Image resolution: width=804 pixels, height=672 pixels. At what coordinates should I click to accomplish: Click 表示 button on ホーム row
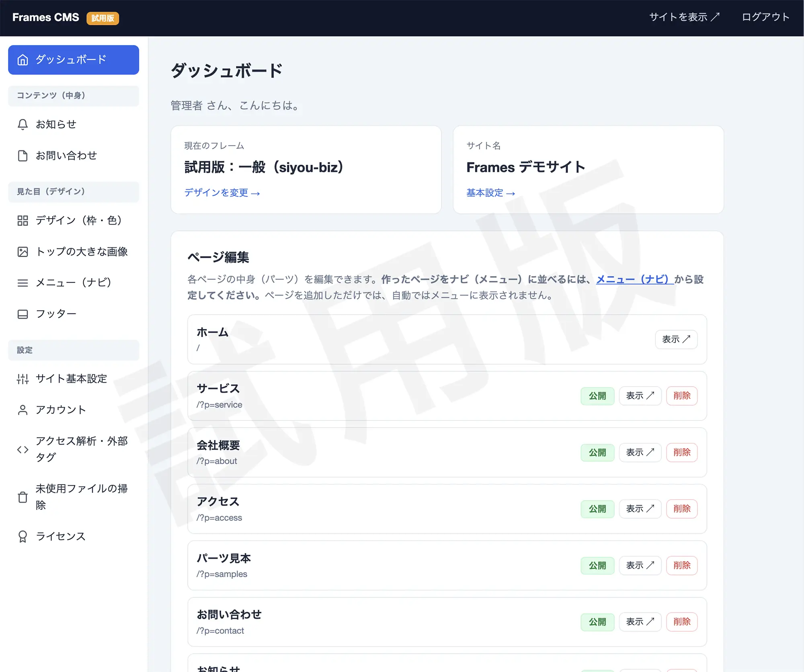pyautogui.click(x=676, y=340)
